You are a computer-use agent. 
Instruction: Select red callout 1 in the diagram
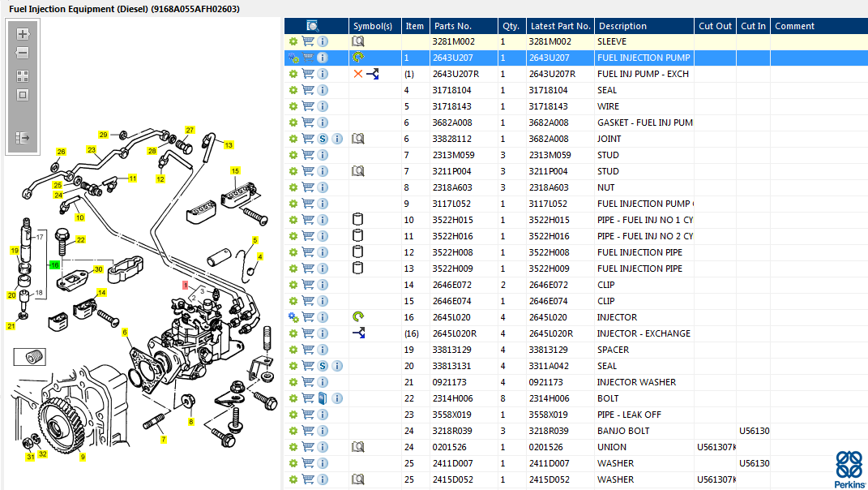186,285
